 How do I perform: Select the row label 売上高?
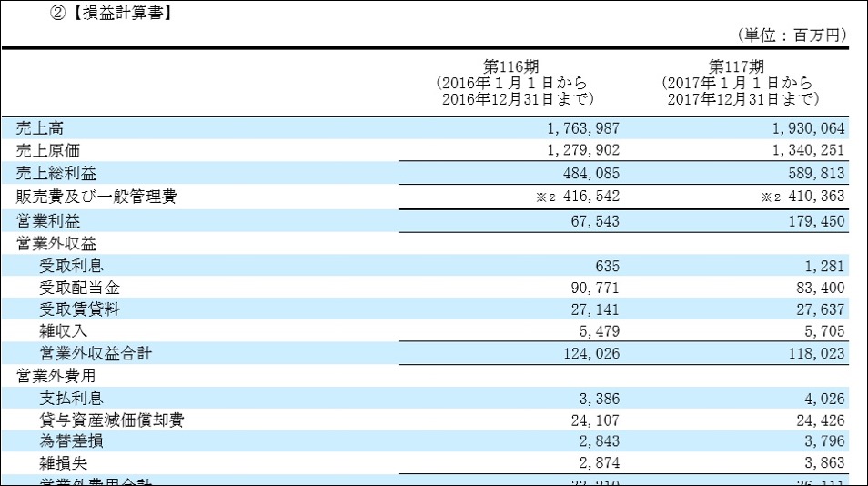40,128
